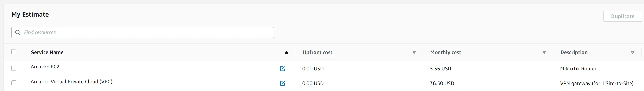Click the Monthly cost column header

[x=445, y=52]
